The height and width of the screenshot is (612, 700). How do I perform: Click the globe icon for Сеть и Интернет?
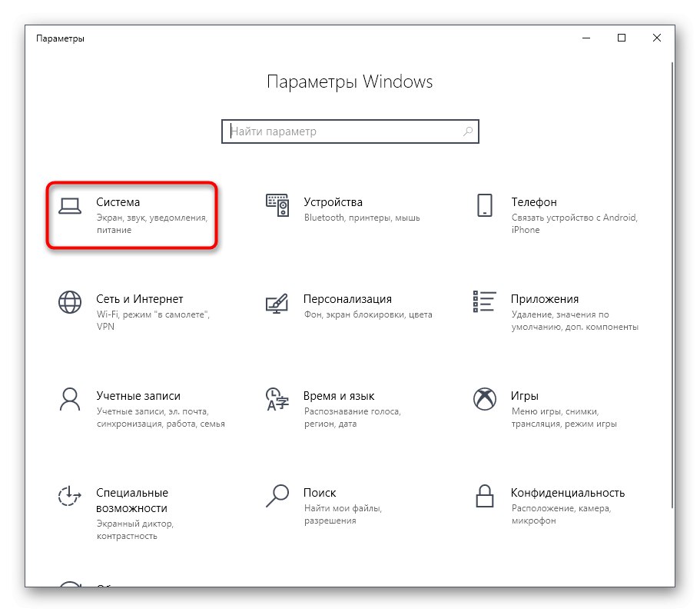(70, 302)
